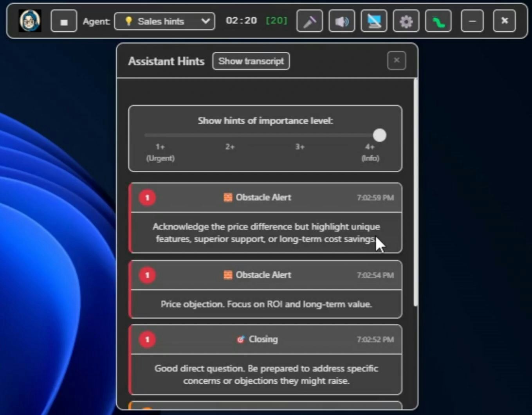Click the green wave icon
Image resolution: width=532 pixels, height=415 pixels.
[438, 21]
